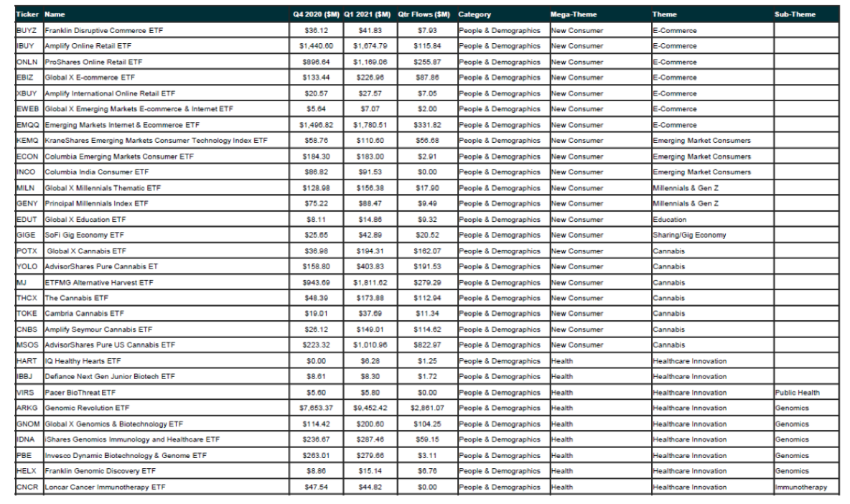Click the Ticker column header
Image resolution: width=850 pixels, height=504 pixels.
click(x=27, y=14)
